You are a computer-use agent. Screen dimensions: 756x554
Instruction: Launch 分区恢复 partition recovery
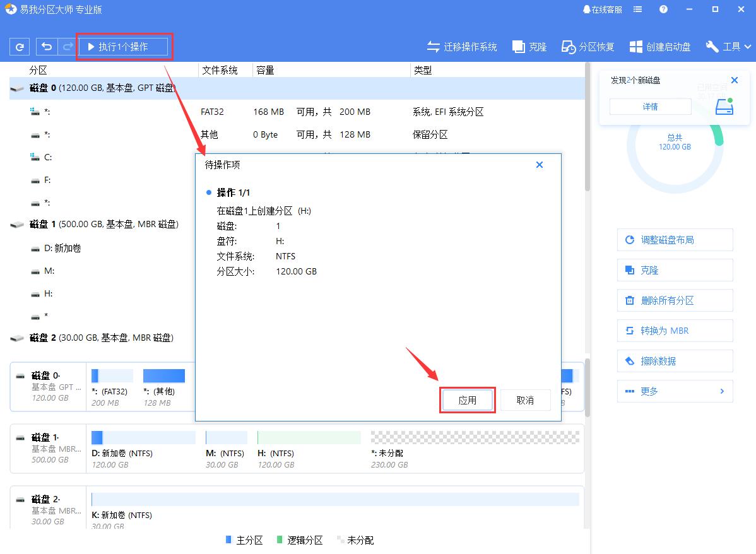point(588,46)
